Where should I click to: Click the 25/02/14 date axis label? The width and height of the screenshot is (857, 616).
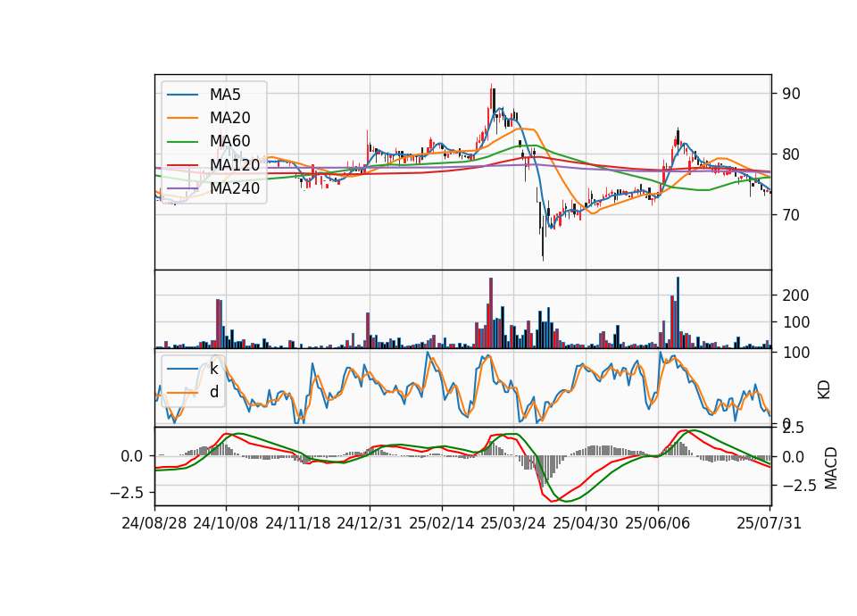[442, 523]
